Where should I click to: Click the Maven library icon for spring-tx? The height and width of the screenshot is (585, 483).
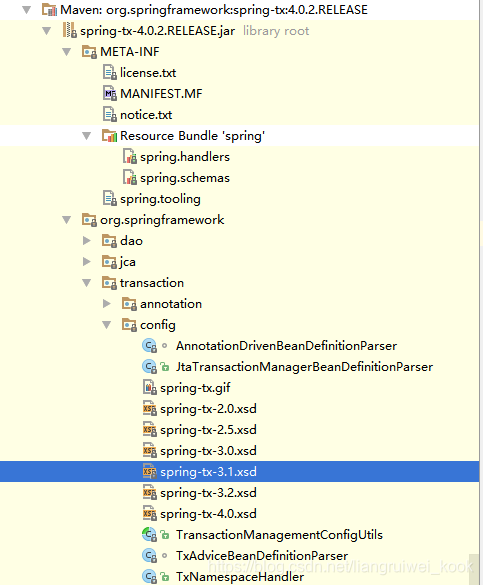(49, 10)
